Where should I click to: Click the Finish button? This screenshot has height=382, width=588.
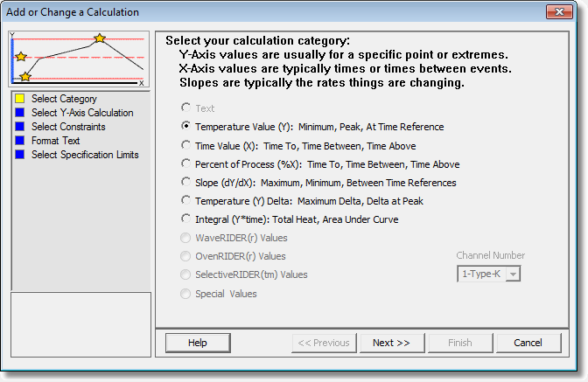point(460,343)
